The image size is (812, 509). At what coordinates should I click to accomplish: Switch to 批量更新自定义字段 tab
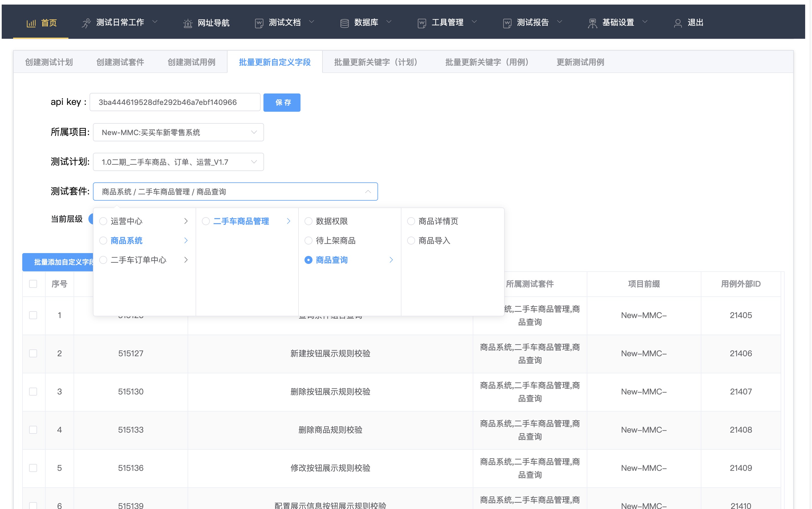(x=275, y=62)
